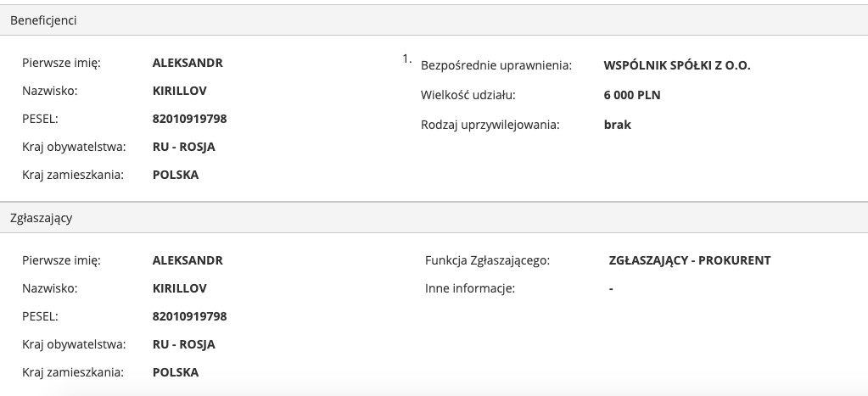Screen dimensions: 868x396
Task: Click beneficiary residence country POLSKA
Action: [x=176, y=175]
